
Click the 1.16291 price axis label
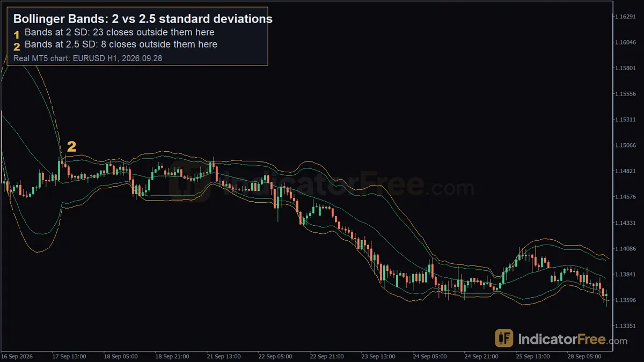[626, 17]
